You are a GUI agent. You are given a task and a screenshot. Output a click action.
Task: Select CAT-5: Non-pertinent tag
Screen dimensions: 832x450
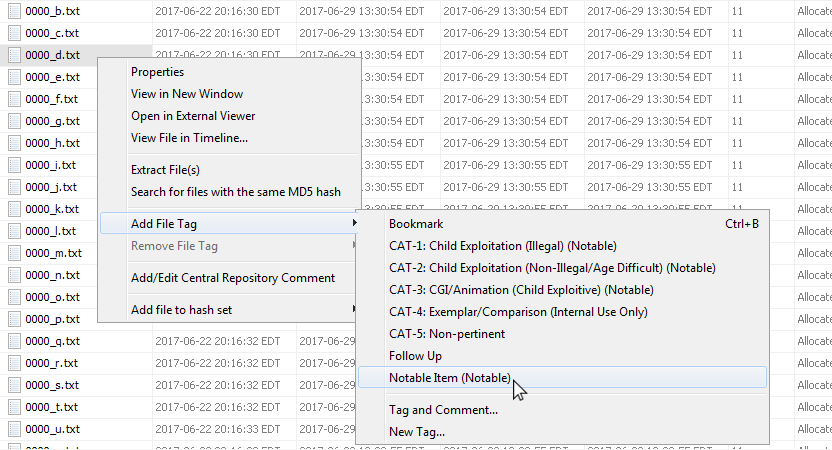pyautogui.click(x=447, y=334)
